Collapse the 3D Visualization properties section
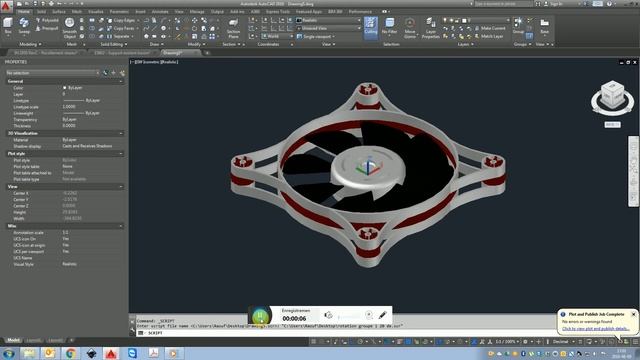This screenshot has width=640, height=360. click(x=121, y=133)
